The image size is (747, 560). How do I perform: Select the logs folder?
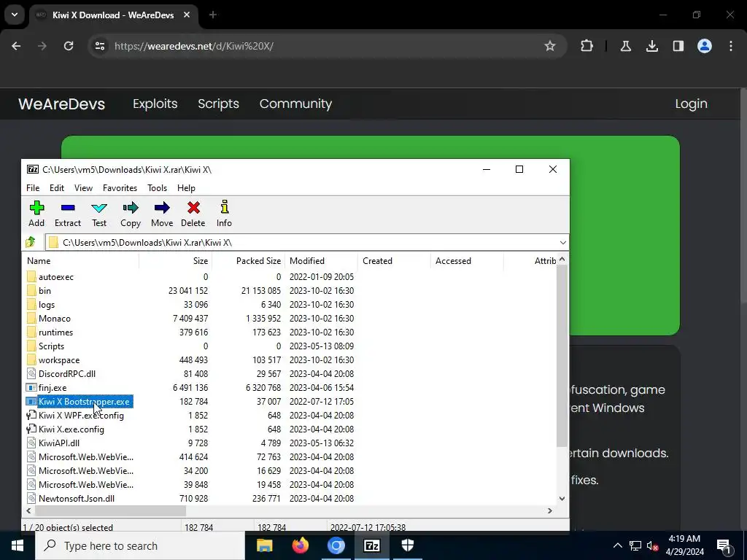[47, 304]
